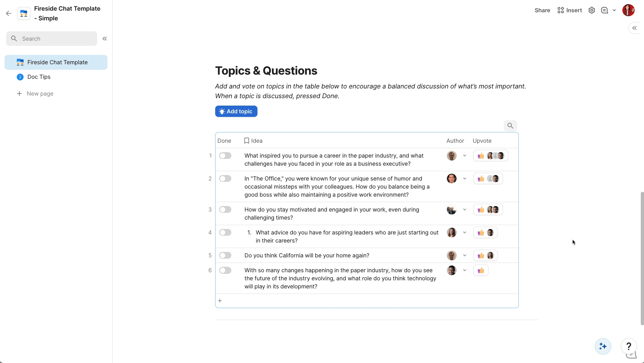This screenshot has width=644, height=363.
Task: Open the AI sparkle assistant button
Action: (x=603, y=346)
